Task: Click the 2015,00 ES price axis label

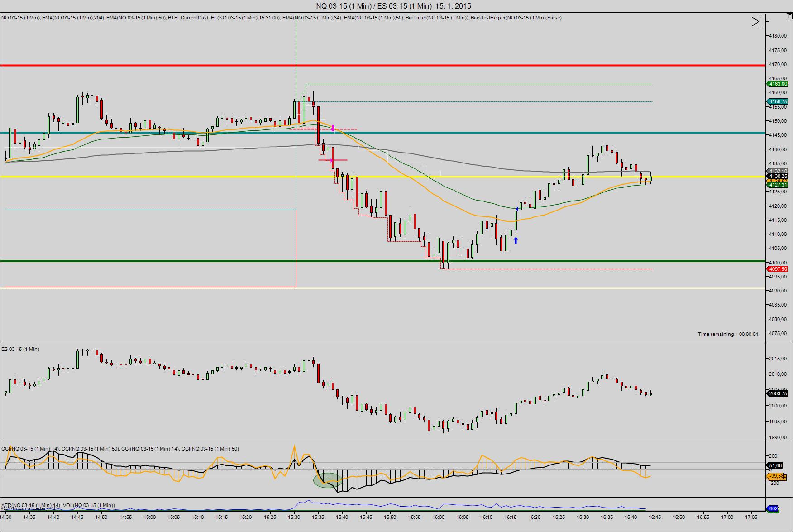Action: [778, 359]
